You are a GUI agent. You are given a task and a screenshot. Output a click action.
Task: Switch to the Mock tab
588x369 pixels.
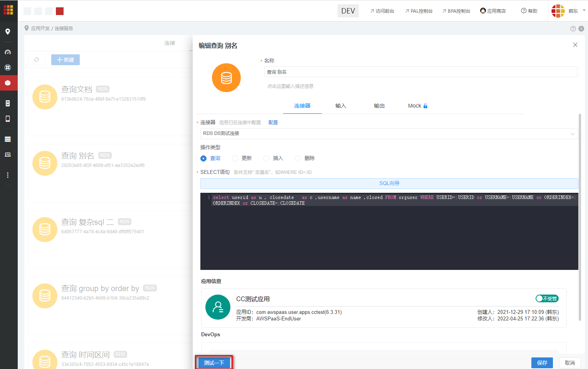(414, 105)
